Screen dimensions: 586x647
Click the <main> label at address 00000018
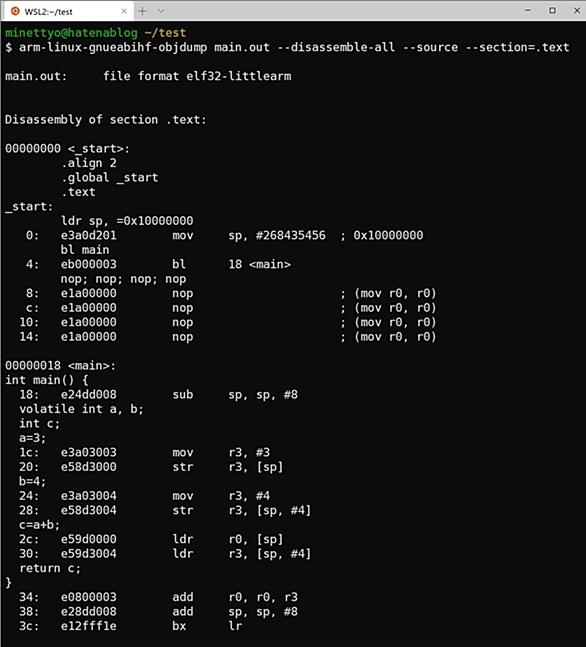point(92,366)
